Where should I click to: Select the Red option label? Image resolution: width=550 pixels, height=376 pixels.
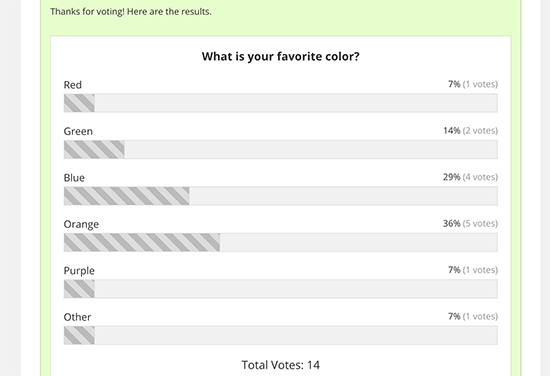[73, 85]
